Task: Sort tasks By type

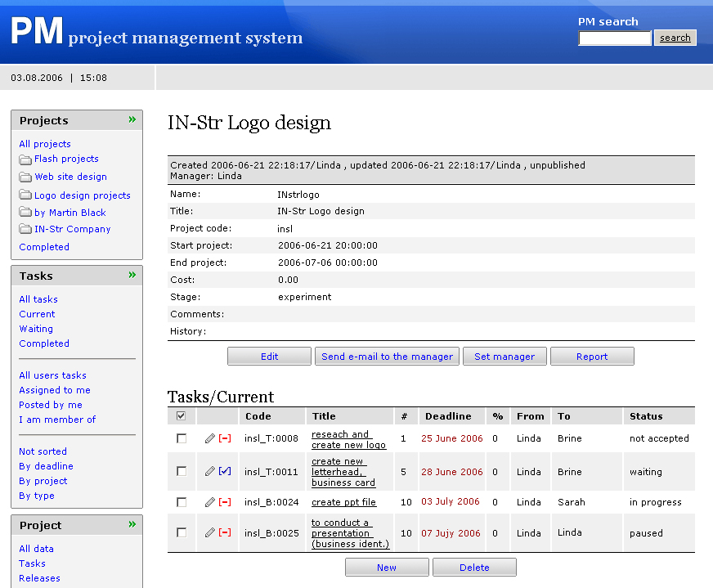Action: 37,496
